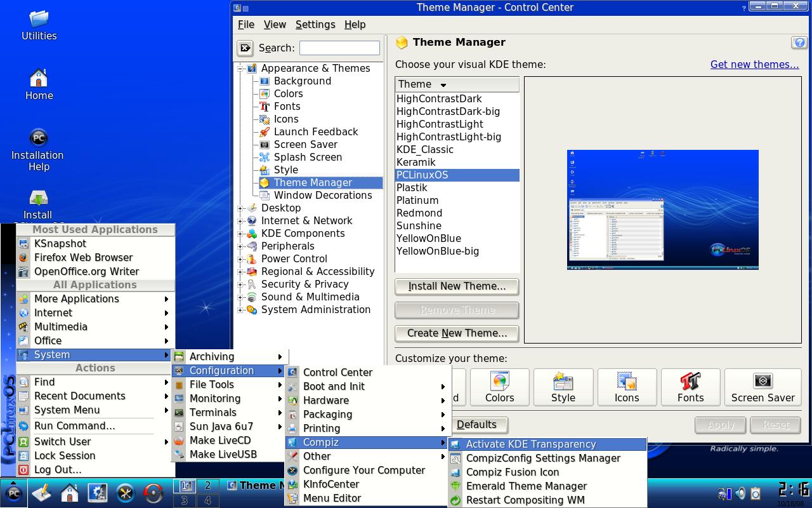Click the pencil-and-paper icon in the taskbar
Screen dimensions: 812x508
pos(42,493)
